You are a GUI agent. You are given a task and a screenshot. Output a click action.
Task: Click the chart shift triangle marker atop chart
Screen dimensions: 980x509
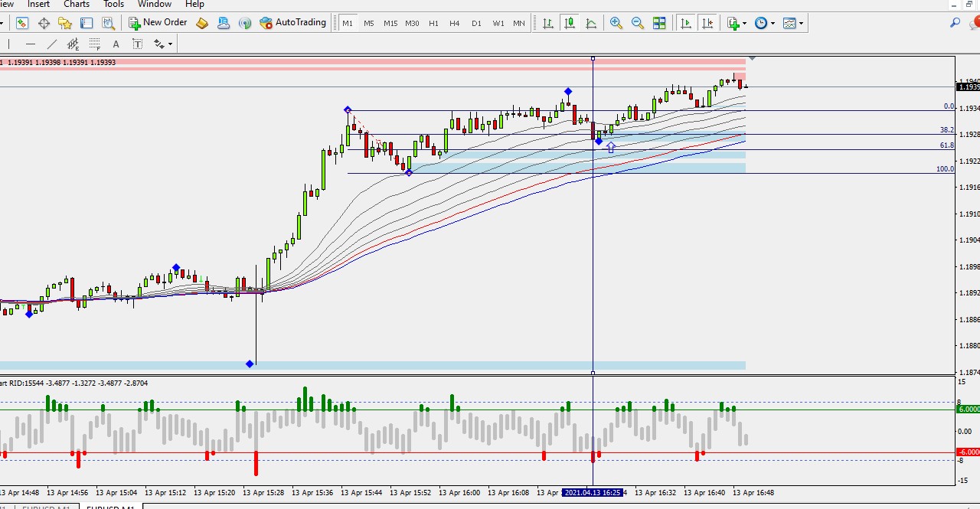click(x=752, y=58)
